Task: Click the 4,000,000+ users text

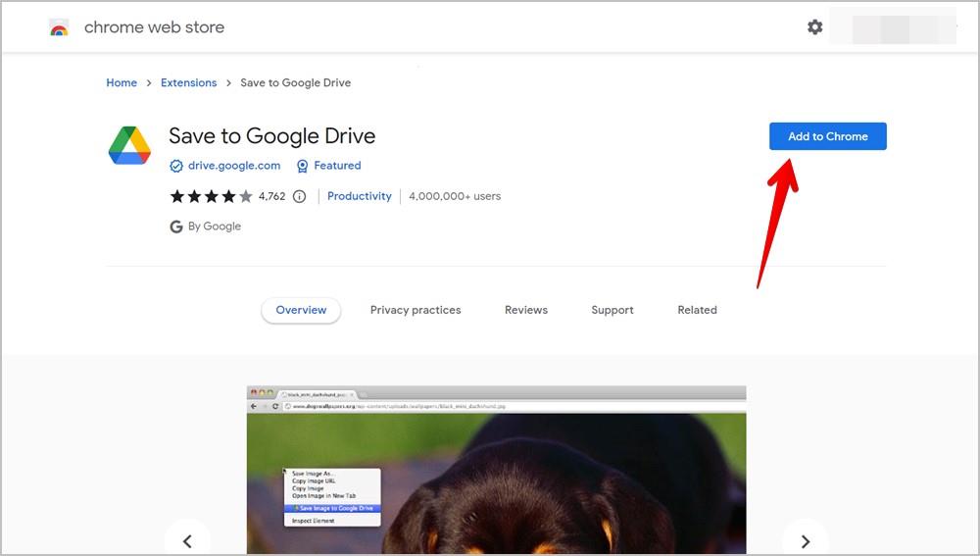Action: pyautogui.click(x=455, y=196)
